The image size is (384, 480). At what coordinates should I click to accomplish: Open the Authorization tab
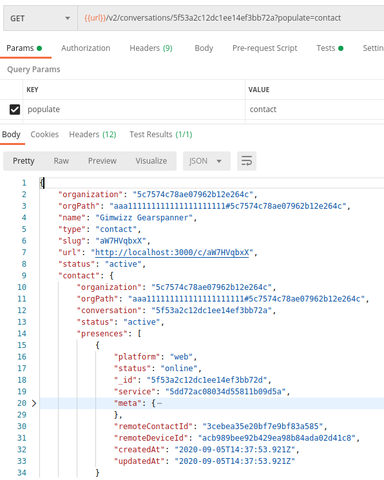point(86,48)
